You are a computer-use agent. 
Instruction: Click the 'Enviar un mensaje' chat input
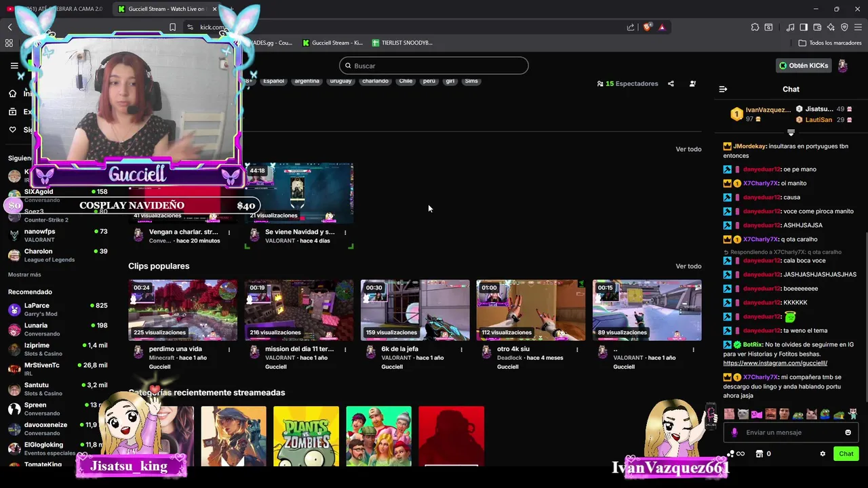point(790,432)
